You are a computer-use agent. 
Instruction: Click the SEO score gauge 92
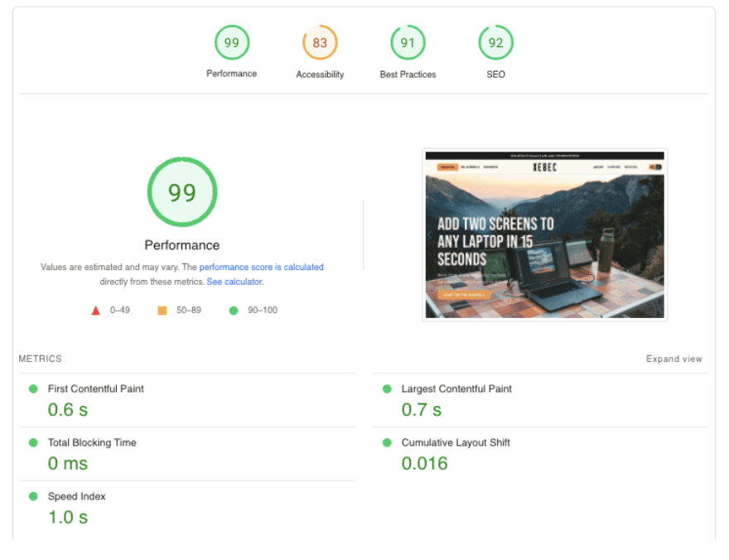[495, 43]
